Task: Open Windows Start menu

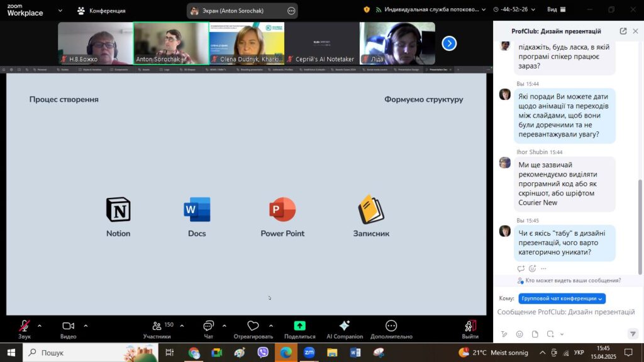Action: pyautogui.click(x=11, y=353)
